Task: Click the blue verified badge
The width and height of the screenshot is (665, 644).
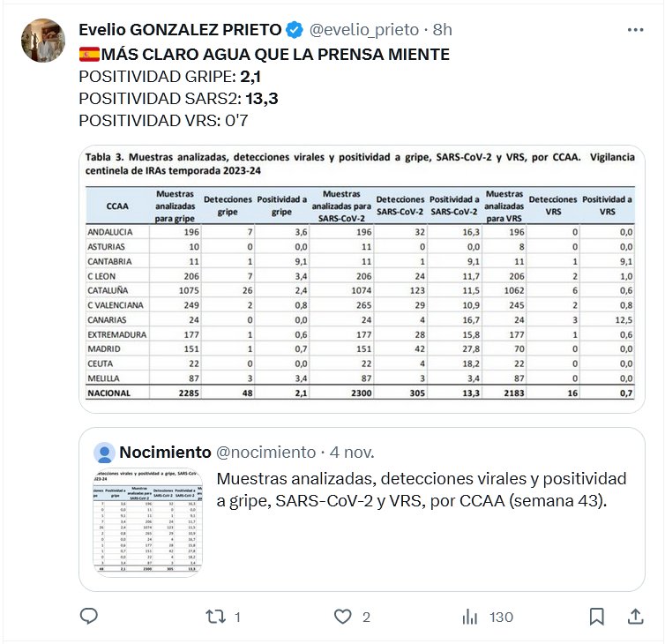Action: (294, 31)
